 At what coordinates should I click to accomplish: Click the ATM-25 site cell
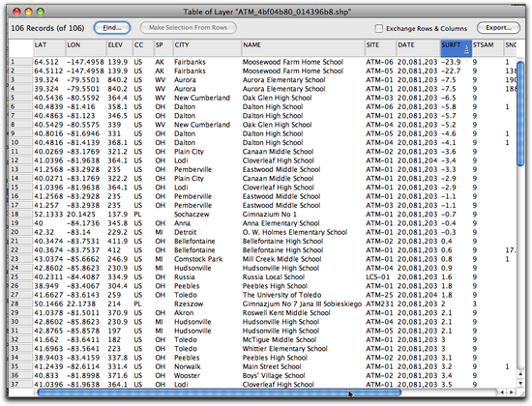379,295
